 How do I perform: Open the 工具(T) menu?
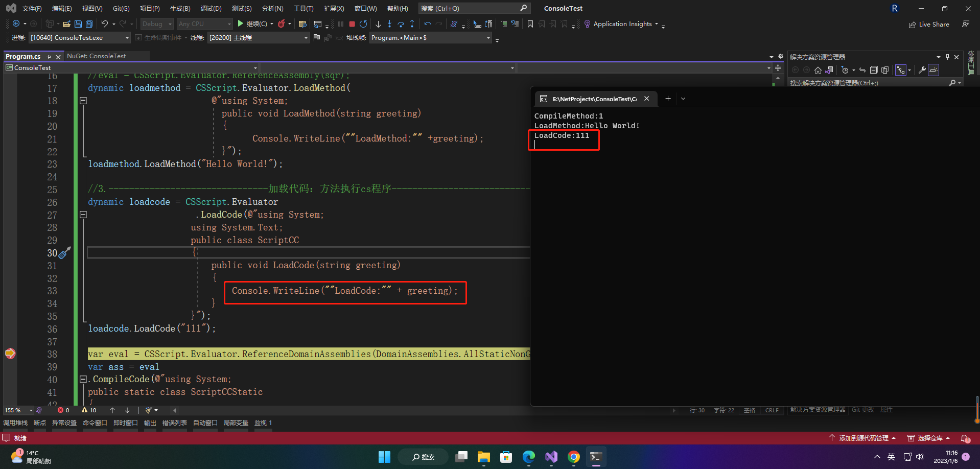[x=304, y=9]
